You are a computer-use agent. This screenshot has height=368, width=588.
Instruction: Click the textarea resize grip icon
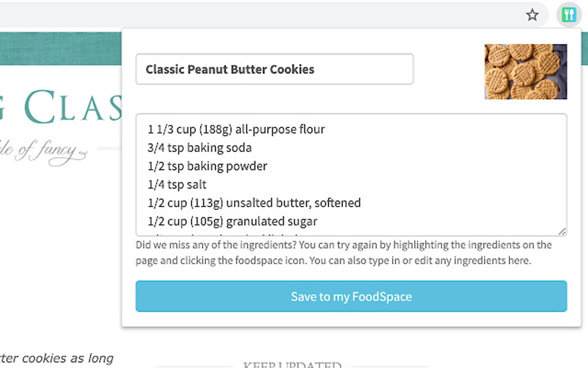(x=563, y=230)
